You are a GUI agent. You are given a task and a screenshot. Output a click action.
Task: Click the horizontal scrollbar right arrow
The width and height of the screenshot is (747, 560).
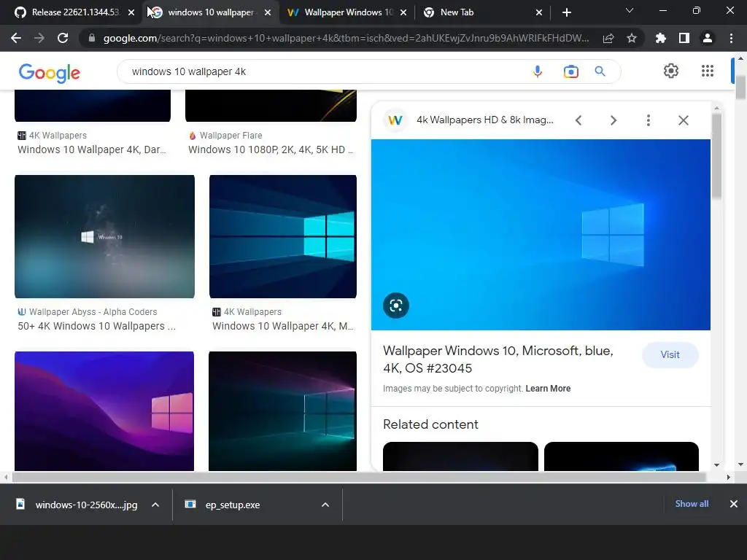point(728,477)
